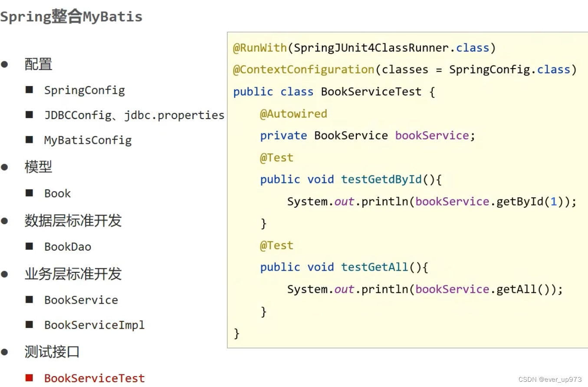This screenshot has width=588, height=387.
Task: Click the first @Test annotation above testGetdById
Action: (x=277, y=158)
